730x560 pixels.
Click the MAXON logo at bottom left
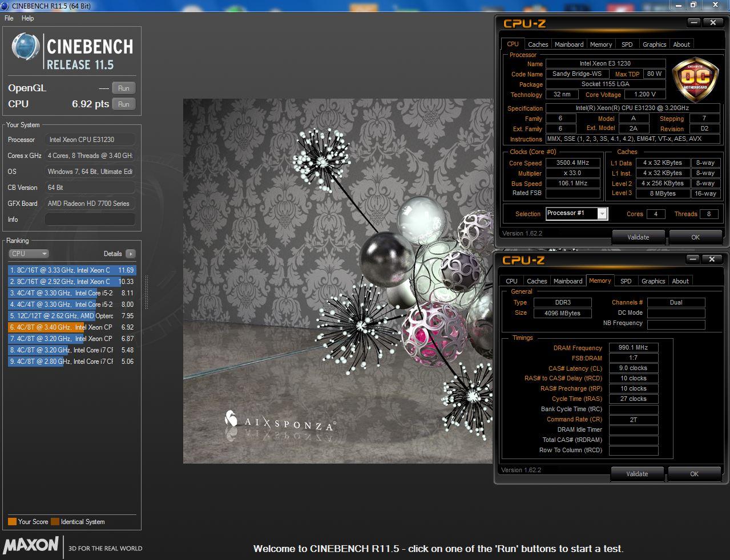(31, 546)
